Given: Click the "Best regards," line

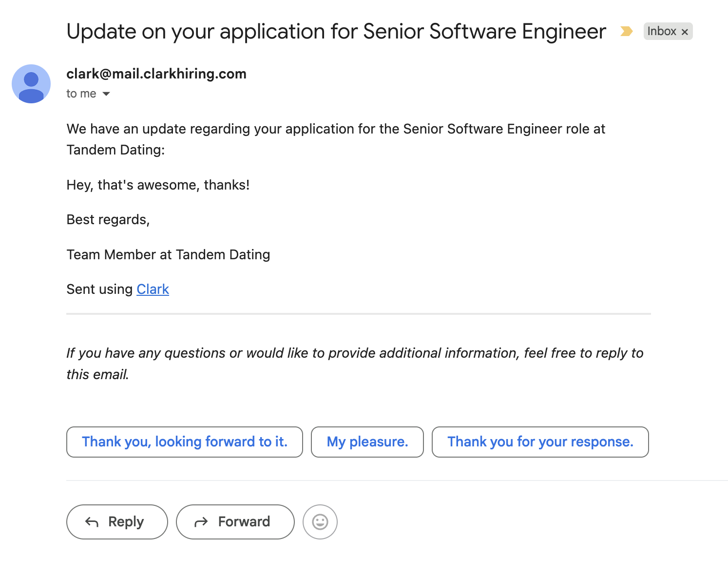Looking at the screenshot, I should (108, 220).
